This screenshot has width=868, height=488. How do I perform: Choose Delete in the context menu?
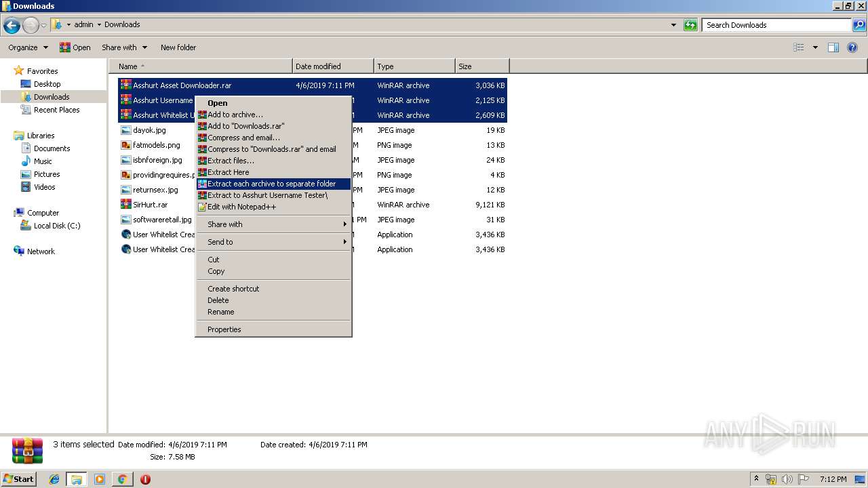pos(273,300)
